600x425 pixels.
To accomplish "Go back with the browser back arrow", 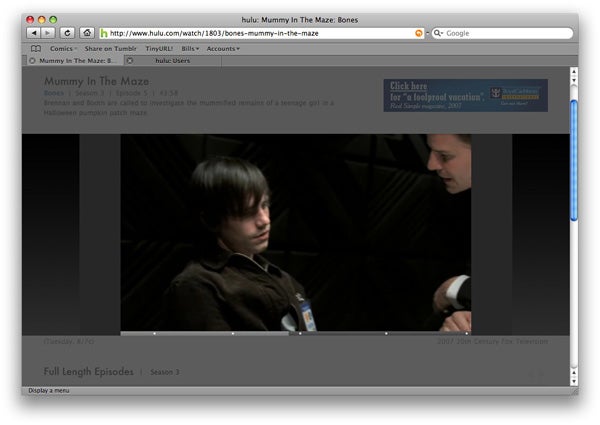I will [34, 33].
